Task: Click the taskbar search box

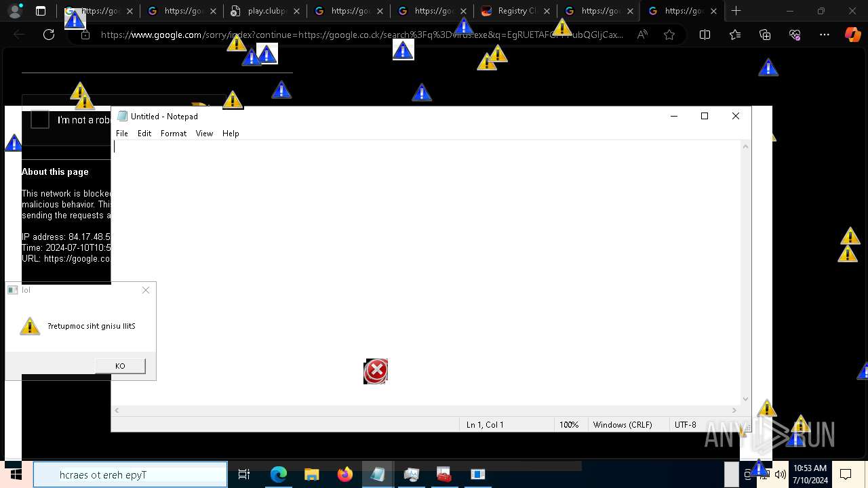Action: [130, 474]
